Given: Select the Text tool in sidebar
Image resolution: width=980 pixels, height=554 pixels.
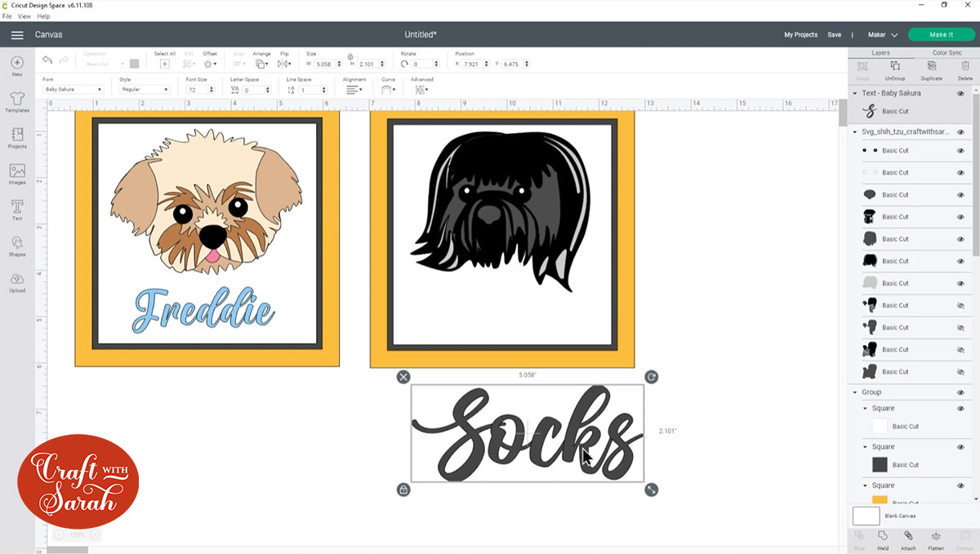Looking at the screenshot, I should (17, 209).
